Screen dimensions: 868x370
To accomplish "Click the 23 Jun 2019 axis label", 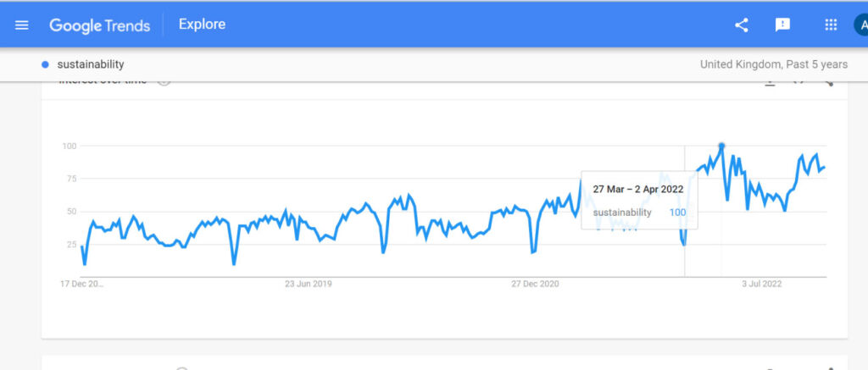I will click(309, 284).
